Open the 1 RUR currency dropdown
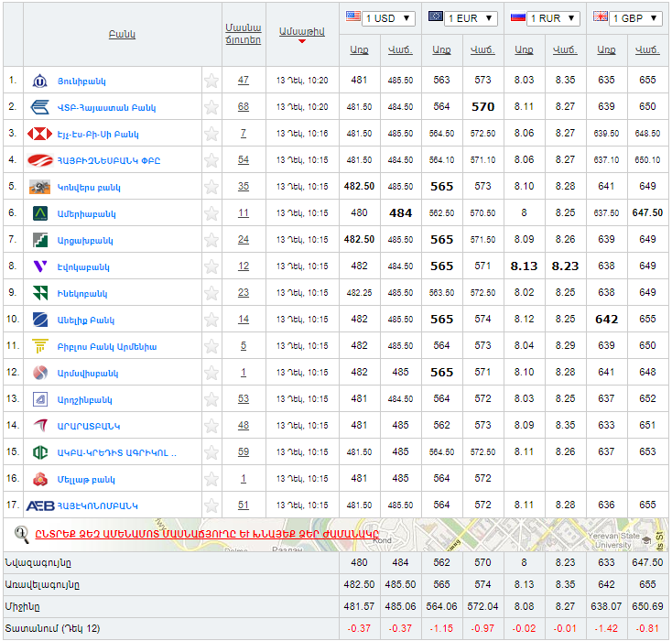The width and height of the screenshot is (672, 641). click(x=553, y=18)
